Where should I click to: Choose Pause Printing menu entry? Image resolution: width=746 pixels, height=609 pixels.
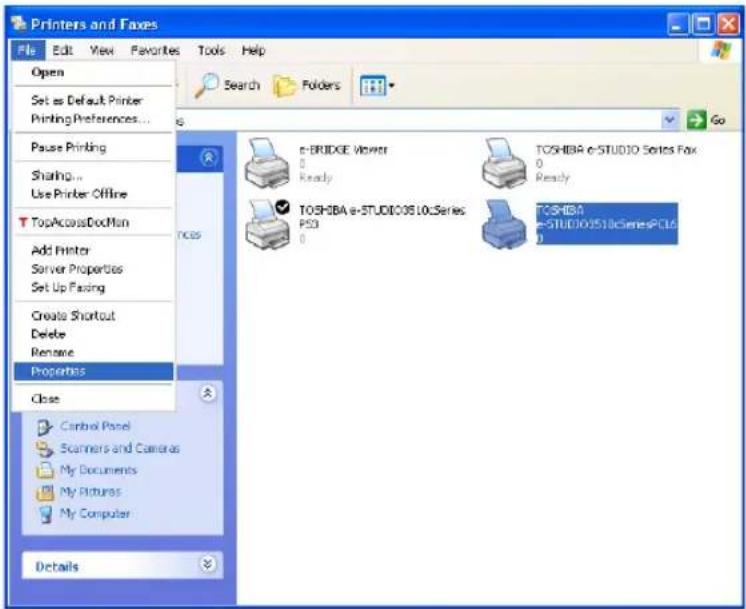94,147
